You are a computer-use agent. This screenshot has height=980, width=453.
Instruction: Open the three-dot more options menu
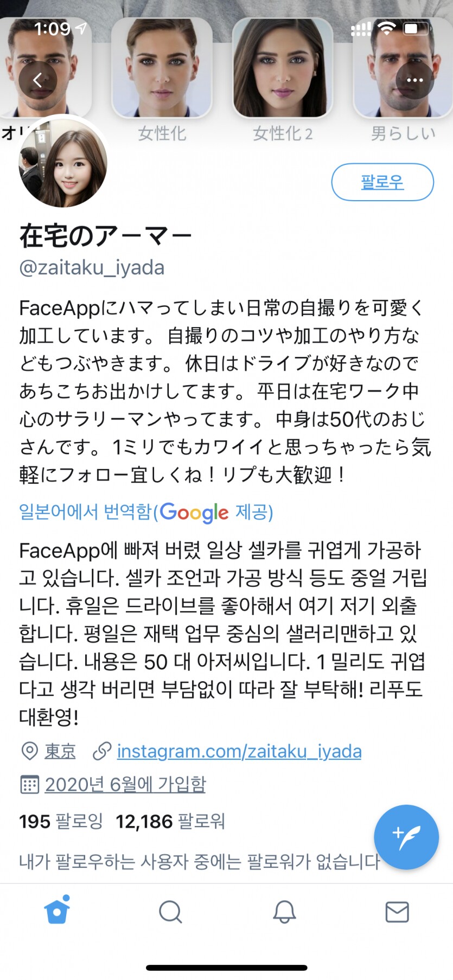415,80
